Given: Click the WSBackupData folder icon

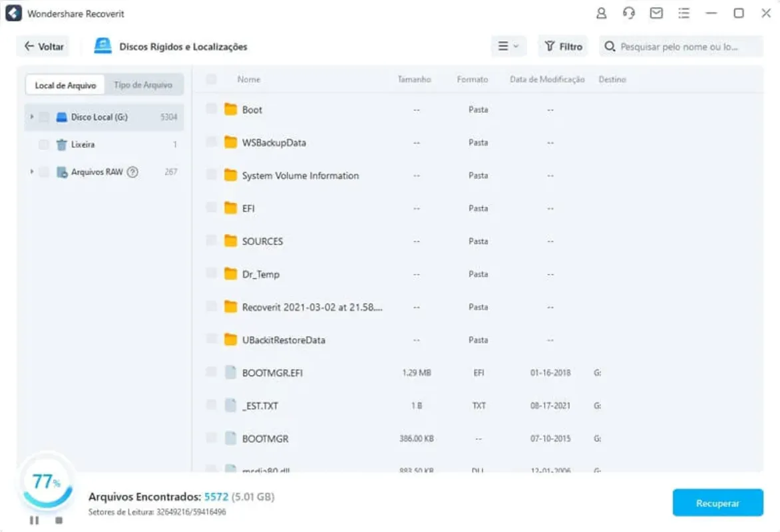Looking at the screenshot, I should [x=230, y=142].
